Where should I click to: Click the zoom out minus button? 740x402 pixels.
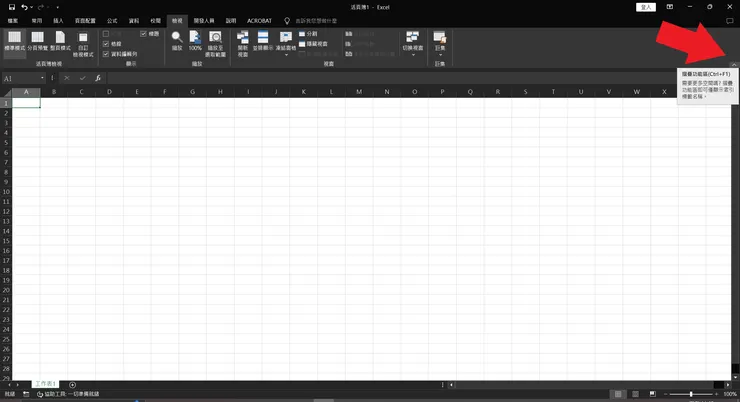pyautogui.click(x=665, y=394)
